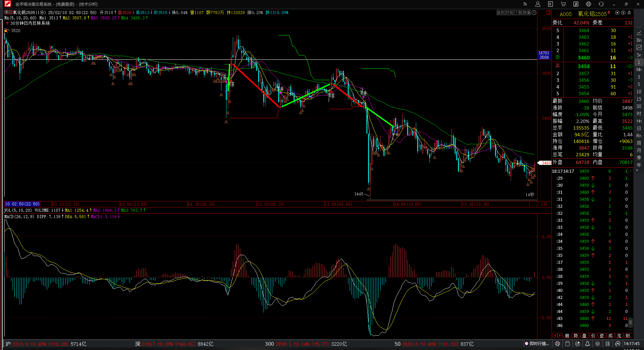Click the radar target icon in the status bar
644x350 pixels.
[578, 344]
